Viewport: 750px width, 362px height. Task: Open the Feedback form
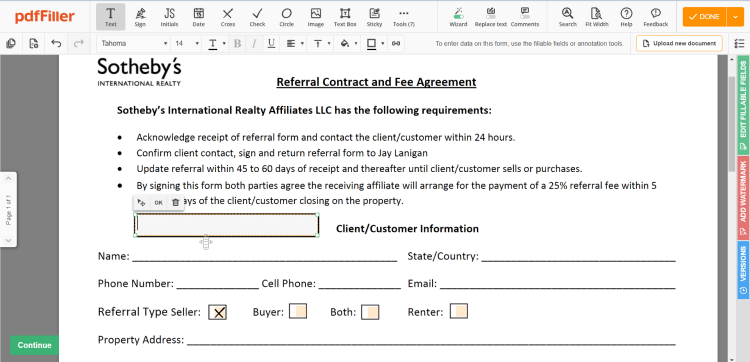656,17
